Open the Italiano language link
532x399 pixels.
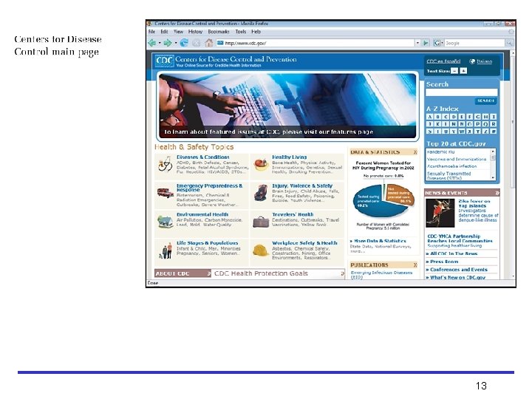point(484,61)
